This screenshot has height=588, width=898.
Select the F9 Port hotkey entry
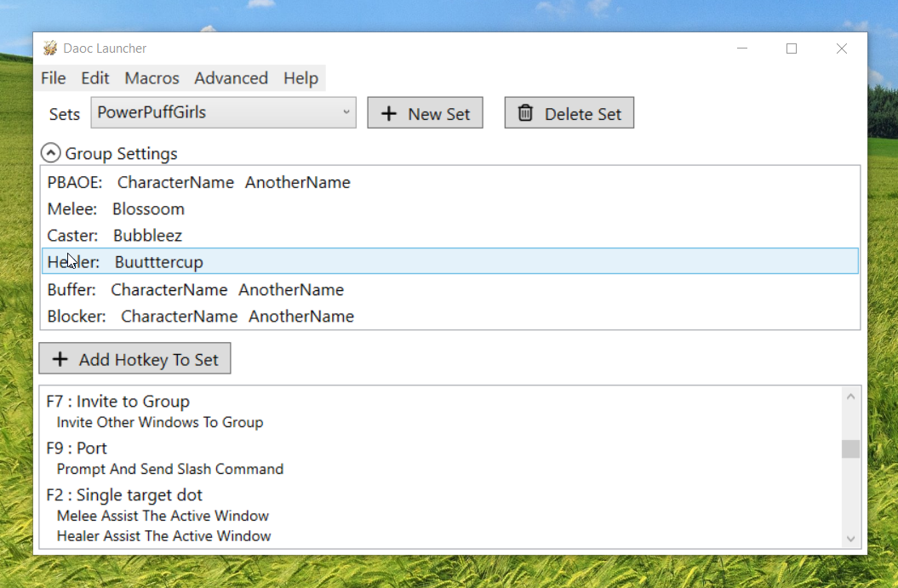pyautogui.click(x=77, y=448)
